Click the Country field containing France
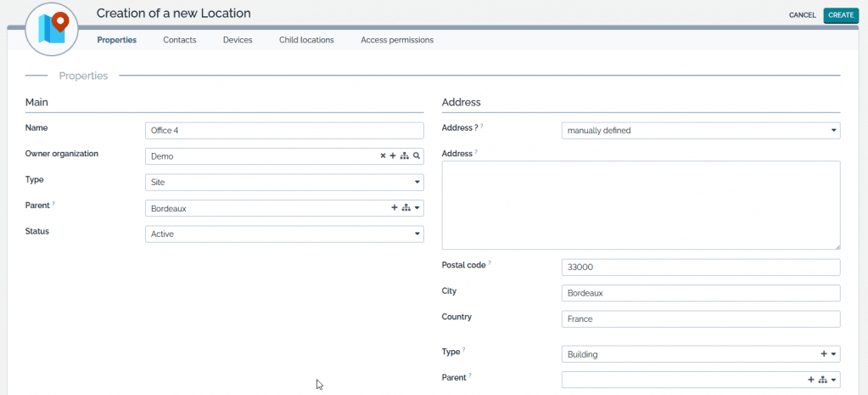This screenshot has width=868, height=395. point(701,319)
